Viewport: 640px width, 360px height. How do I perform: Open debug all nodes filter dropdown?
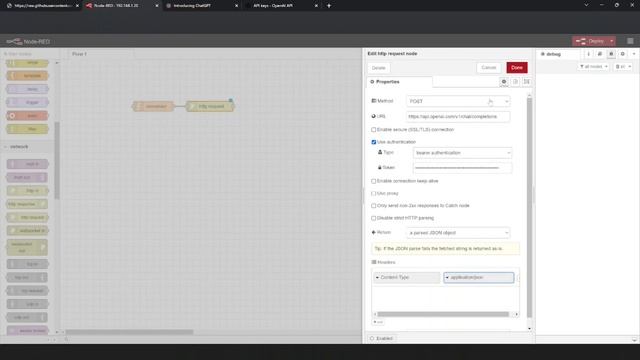click(593, 67)
